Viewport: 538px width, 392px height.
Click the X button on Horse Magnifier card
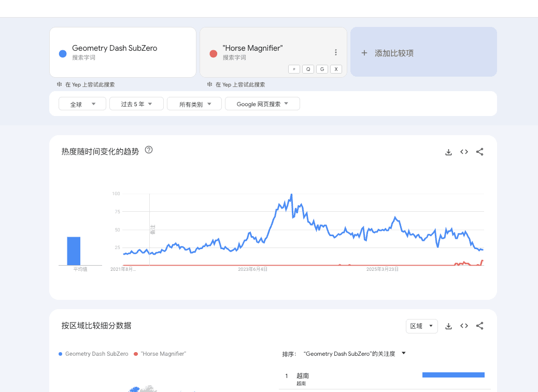pos(336,69)
